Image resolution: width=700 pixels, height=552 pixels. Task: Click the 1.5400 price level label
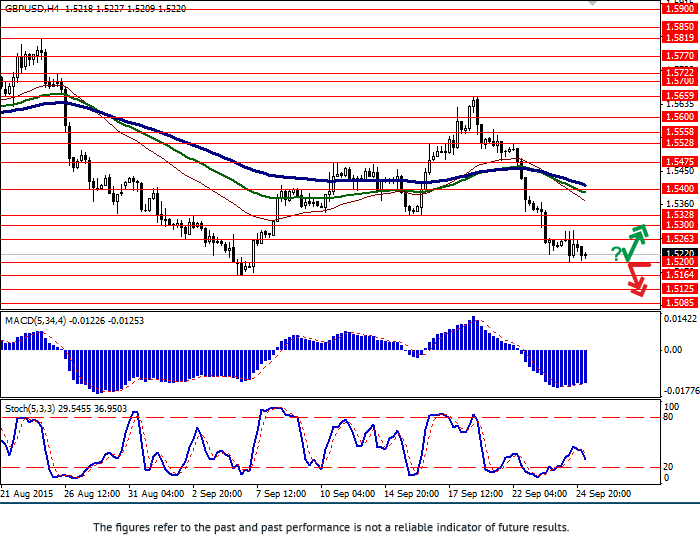point(680,189)
